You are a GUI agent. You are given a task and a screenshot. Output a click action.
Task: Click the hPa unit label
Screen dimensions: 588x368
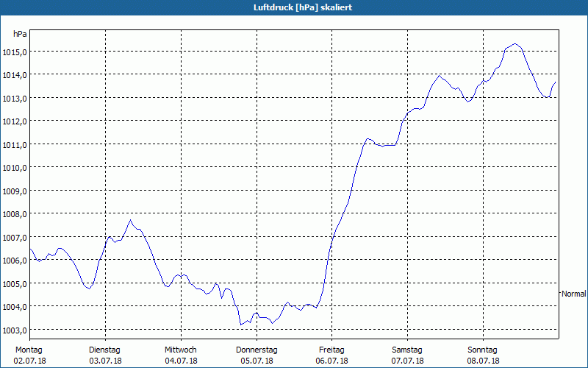tap(20, 34)
